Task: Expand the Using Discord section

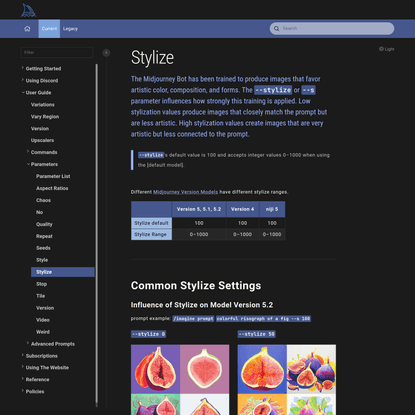Action: pos(42,81)
